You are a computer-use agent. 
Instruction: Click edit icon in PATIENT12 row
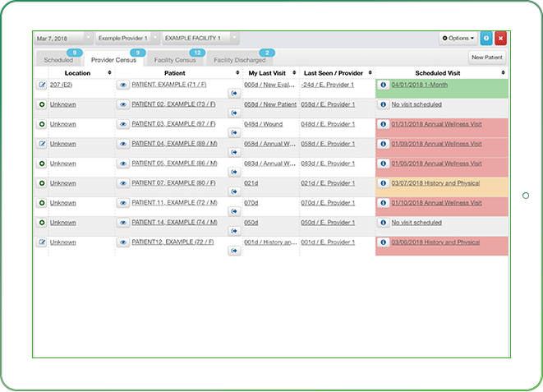pyautogui.click(x=41, y=242)
